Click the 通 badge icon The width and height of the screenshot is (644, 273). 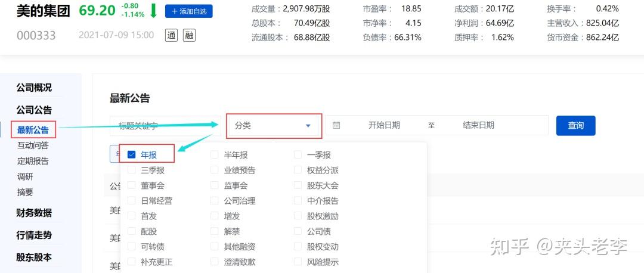pos(171,35)
